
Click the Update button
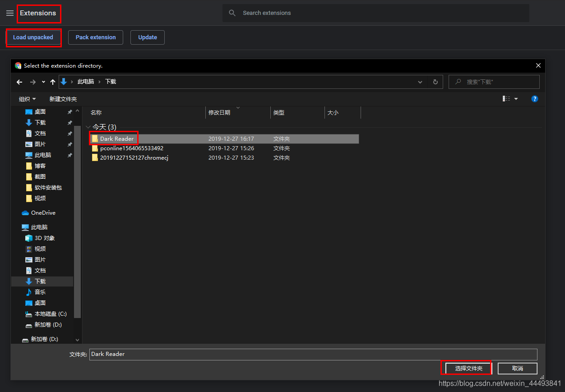(148, 37)
